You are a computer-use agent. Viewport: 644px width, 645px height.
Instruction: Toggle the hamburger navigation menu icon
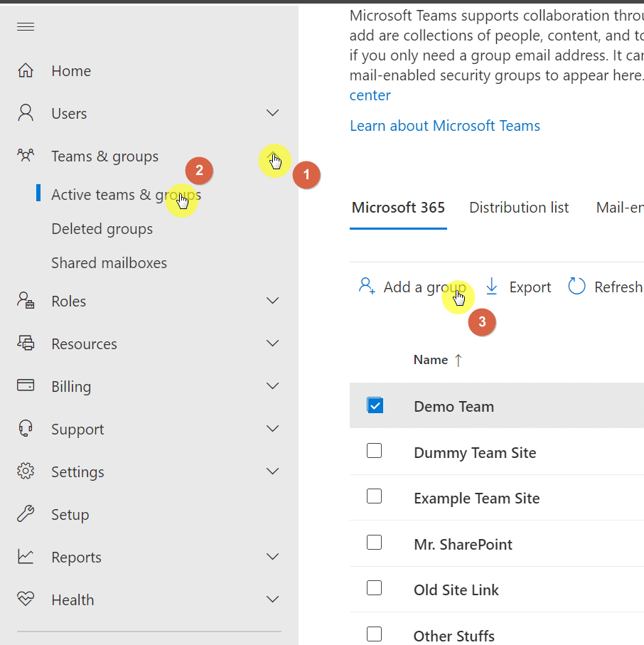pyautogui.click(x=26, y=27)
